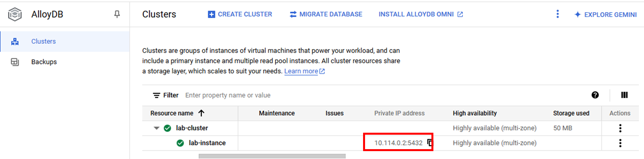This screenshot has height=159, width=644.
Task: Open the header three-dot more menu
Action: point(558,14)
